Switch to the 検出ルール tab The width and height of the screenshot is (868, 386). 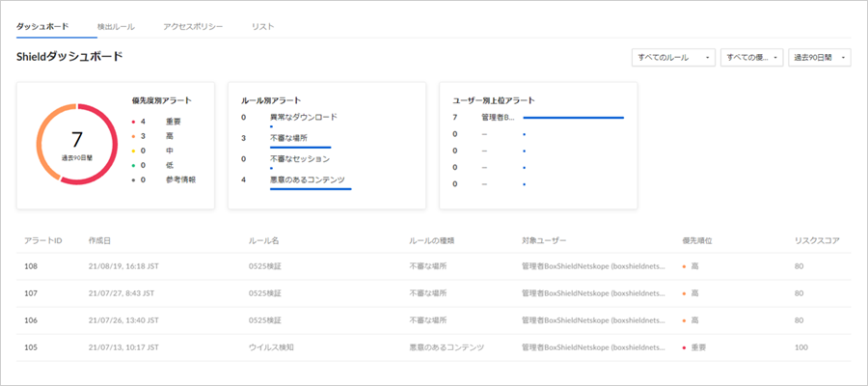(x=116, y=26)
